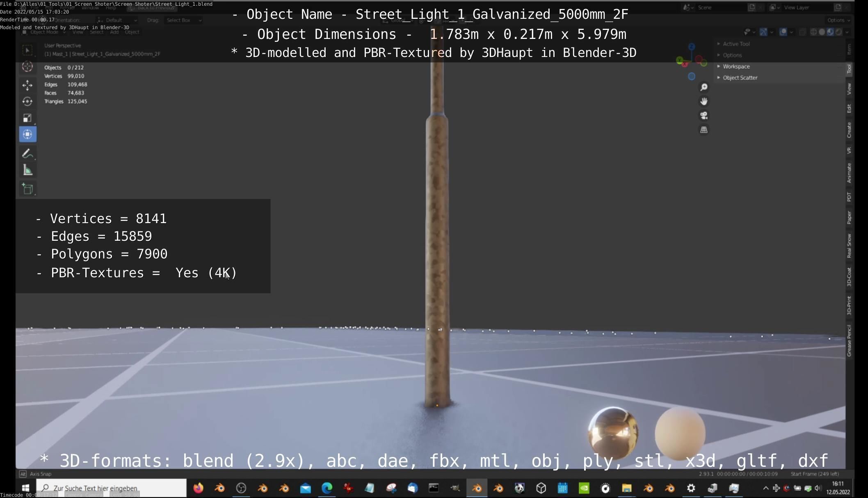Open Firefox from the taskbar

tap(199, 488)
